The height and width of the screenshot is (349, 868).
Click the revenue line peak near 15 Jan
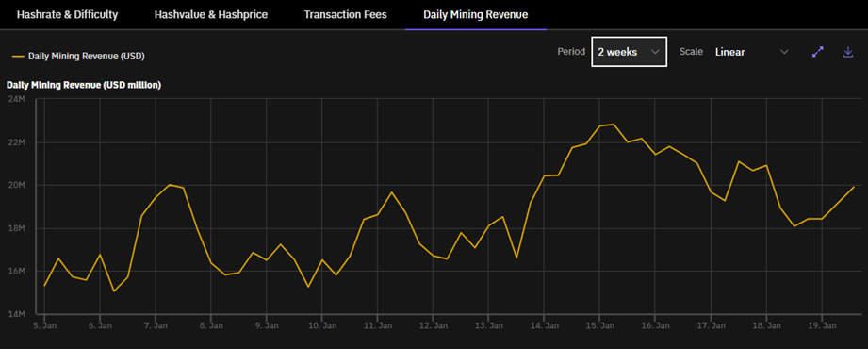click(613, 125)
